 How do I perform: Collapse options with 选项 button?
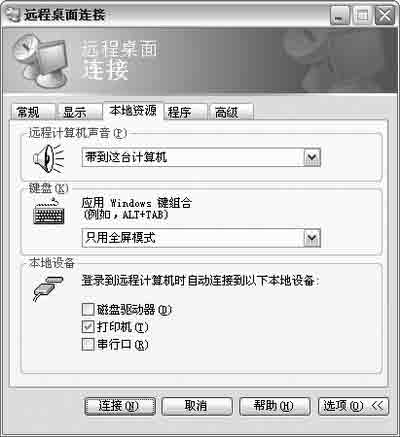click(x=353, y=406)
